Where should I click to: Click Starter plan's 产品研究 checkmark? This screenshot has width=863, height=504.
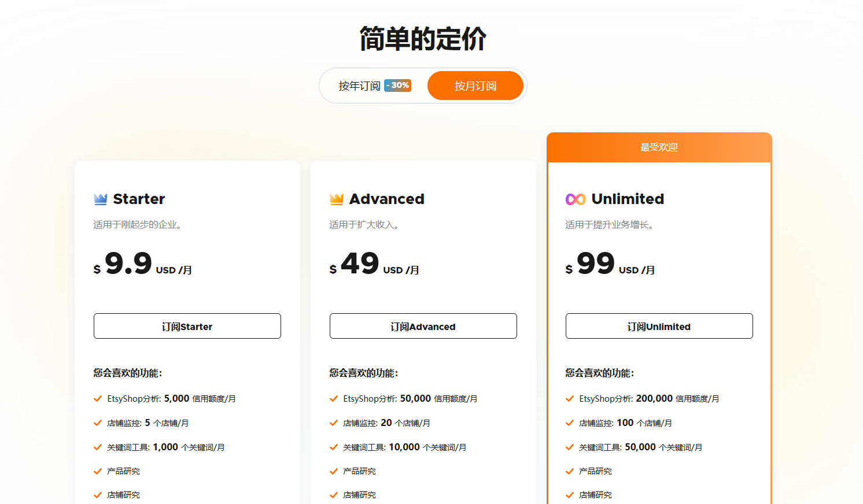click(98, 472)
